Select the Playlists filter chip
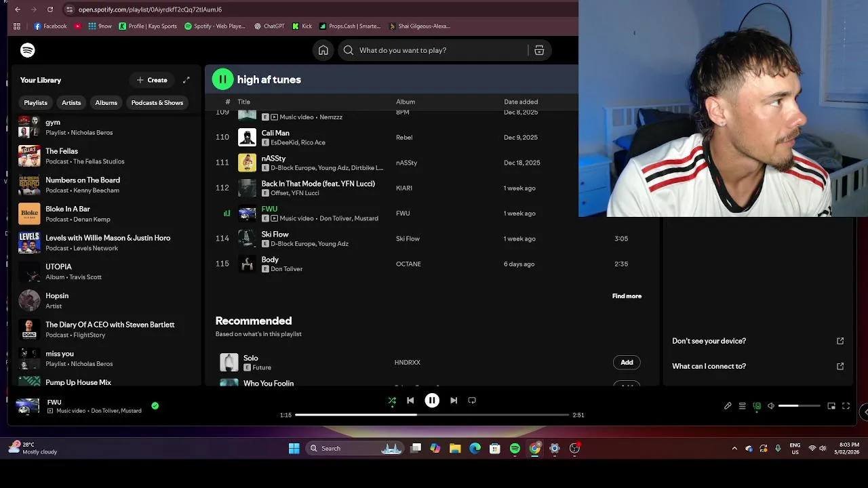This screenshot has height=488, width=868. click(35, 102)
